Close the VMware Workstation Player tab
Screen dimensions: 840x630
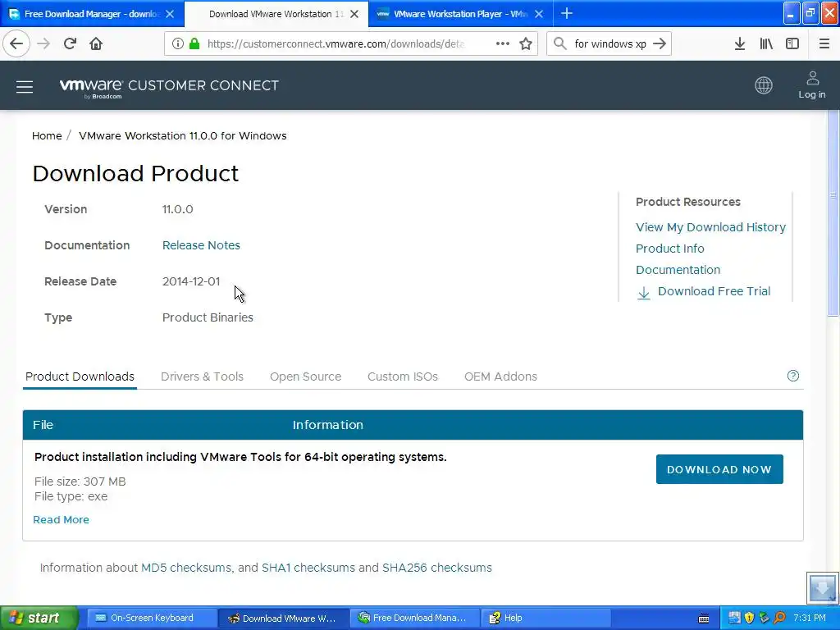[x=539, y=14]
